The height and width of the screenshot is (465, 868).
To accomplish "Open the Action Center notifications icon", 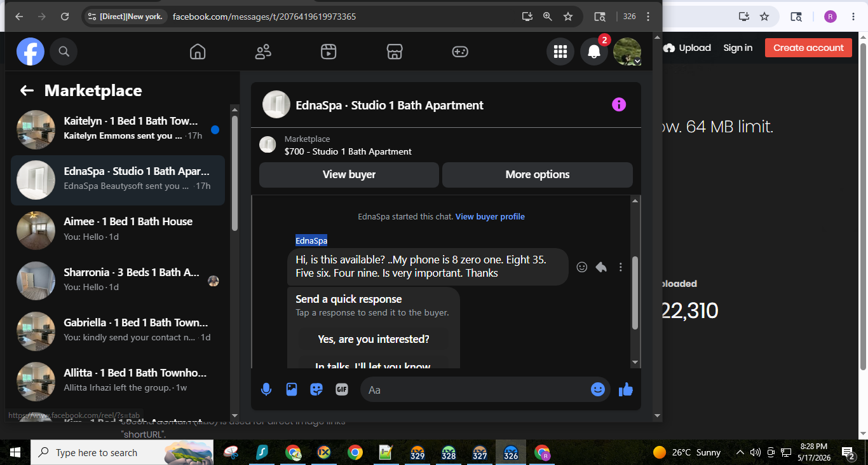I will [849, 453].
